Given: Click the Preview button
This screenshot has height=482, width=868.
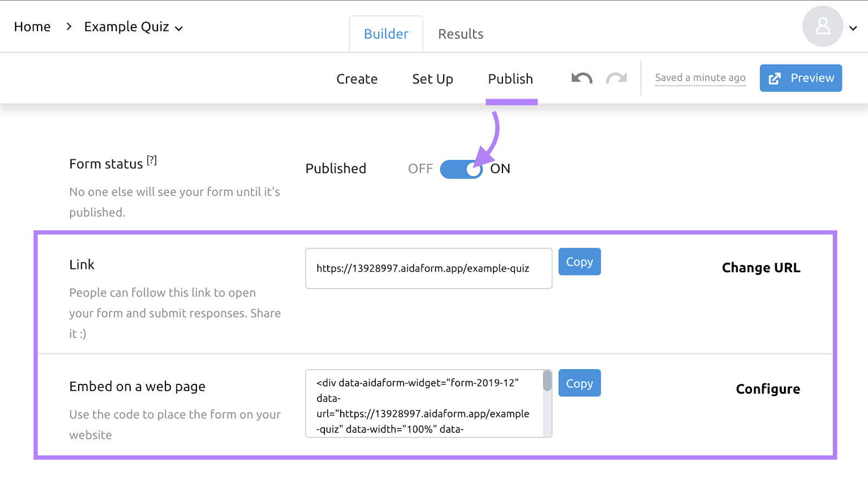Looking at the screenshot, I should [x=800, y=78].
